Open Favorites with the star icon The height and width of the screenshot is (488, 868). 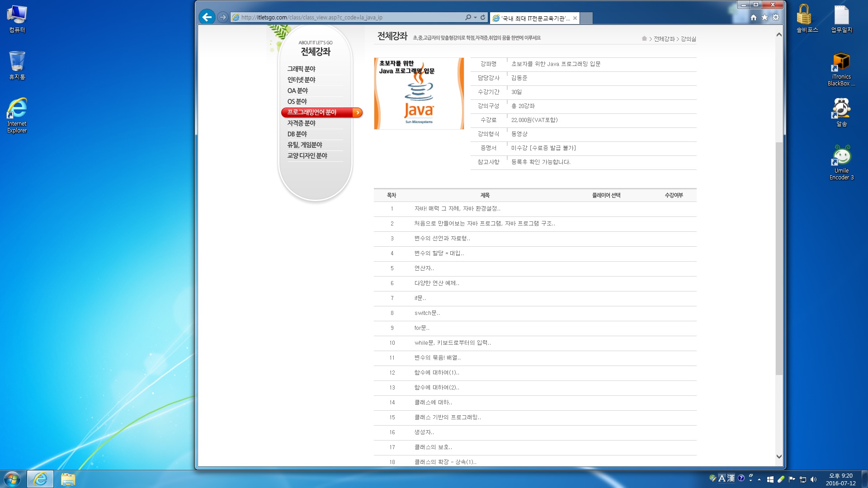pyautogui.click(x=764, y=18)
